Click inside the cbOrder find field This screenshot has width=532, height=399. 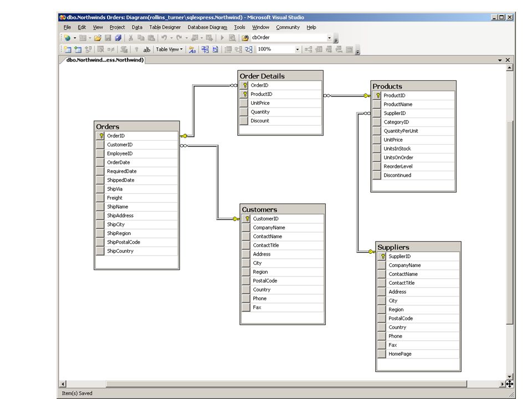[x=289, y=38]
